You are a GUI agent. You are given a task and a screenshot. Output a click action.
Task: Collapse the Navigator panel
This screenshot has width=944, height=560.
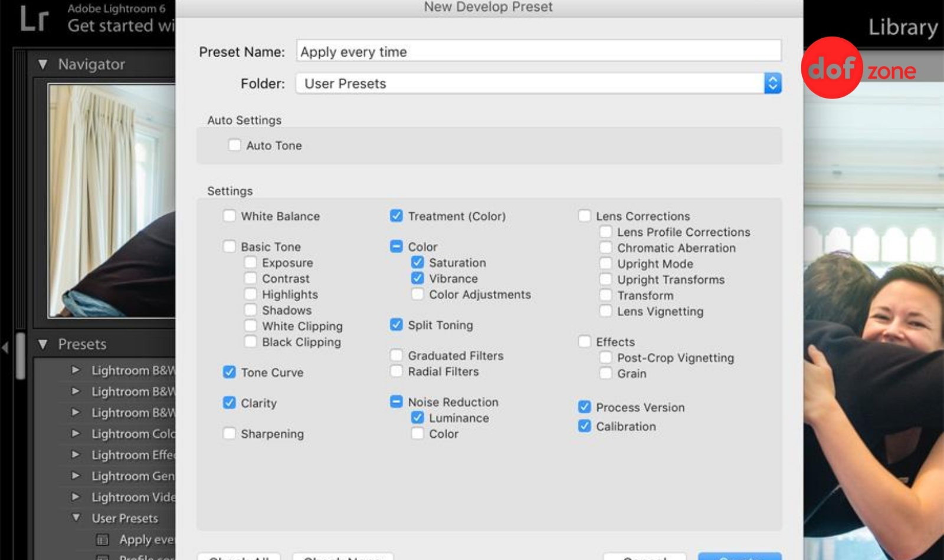pos(42,64)
